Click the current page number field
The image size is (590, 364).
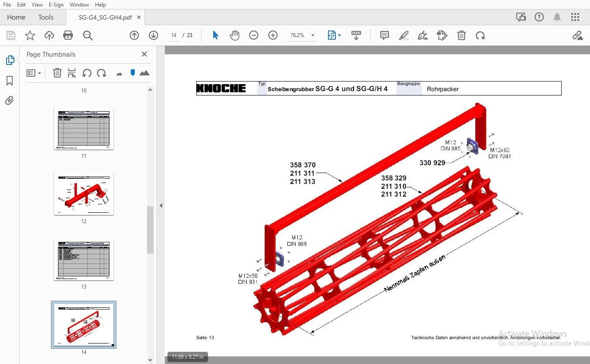pyautogui.click(x=174, y=35)
